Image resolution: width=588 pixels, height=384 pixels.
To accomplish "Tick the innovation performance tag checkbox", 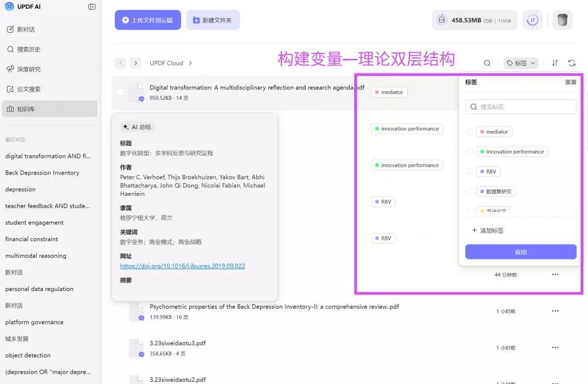I will pyautogui.click(x=470, y=152).
